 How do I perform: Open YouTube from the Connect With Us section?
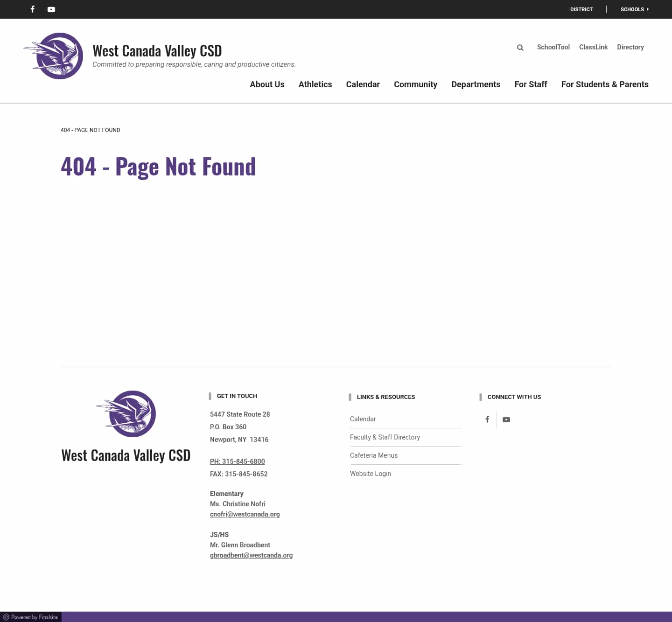[506, 419]
